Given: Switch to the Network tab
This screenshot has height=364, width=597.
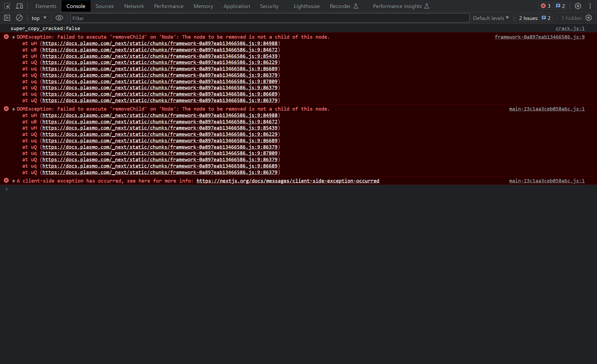Looking at the screenshot, I should click(x=134, y=6).
